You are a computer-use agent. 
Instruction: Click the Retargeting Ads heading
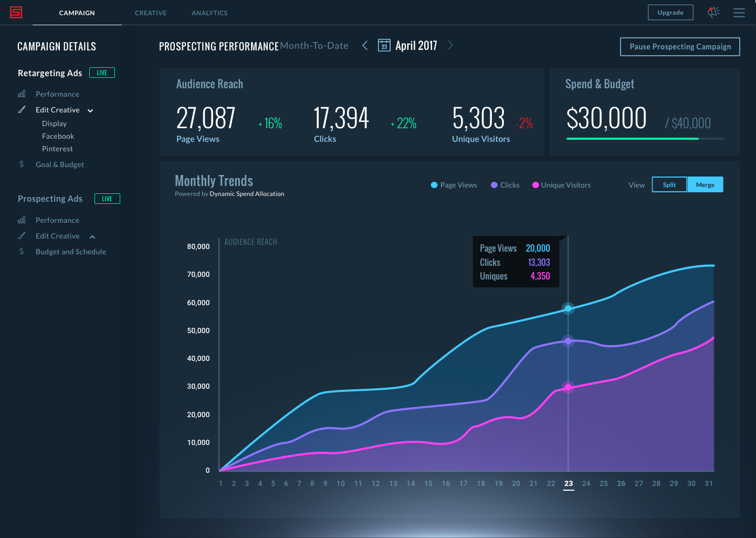(x=50, y=73)
